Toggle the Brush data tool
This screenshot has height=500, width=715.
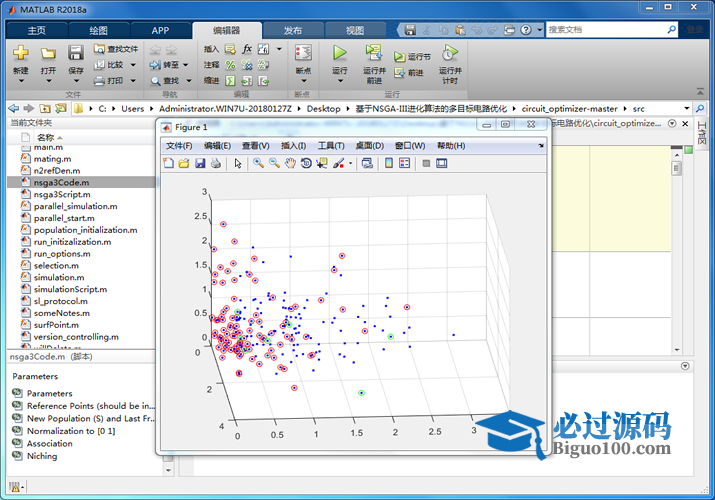pos(339,163)
